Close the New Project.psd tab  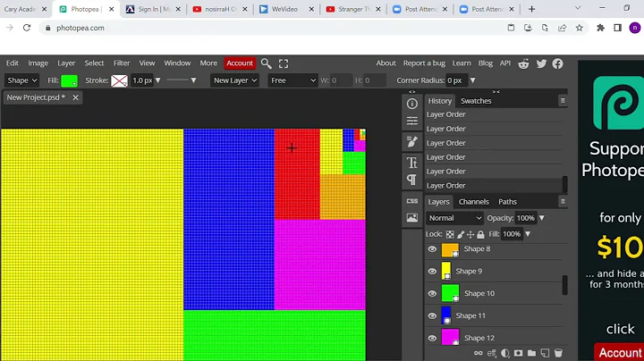click(75, 97)
